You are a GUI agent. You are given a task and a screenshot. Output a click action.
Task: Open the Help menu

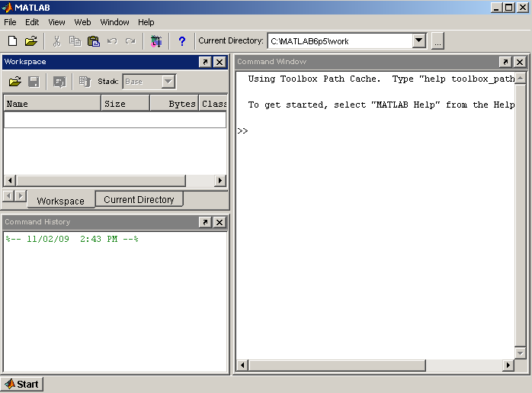pos(146,22)
